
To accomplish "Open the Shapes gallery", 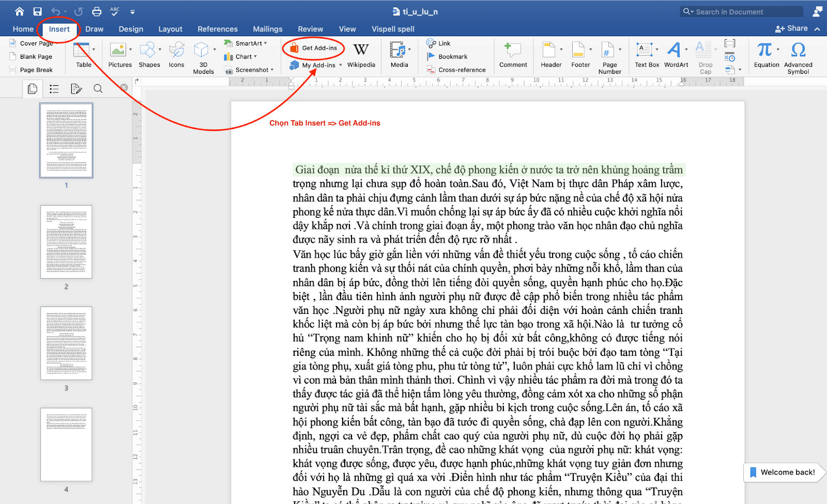I will pyautogui.click(x=149, y=55).
